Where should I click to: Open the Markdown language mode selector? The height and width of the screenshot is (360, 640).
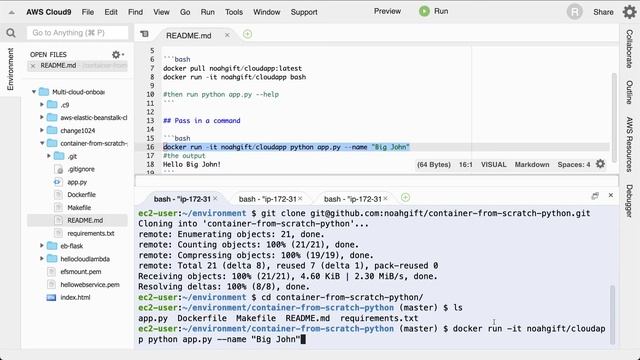[531, 164]
